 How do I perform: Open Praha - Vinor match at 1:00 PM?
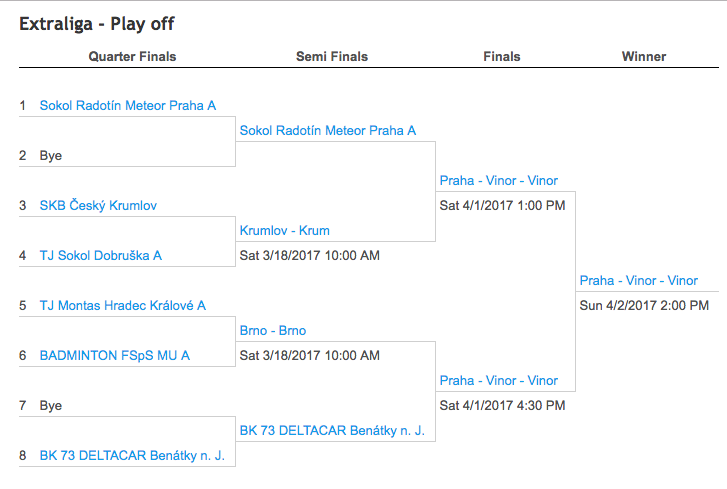tap(498, 180)
